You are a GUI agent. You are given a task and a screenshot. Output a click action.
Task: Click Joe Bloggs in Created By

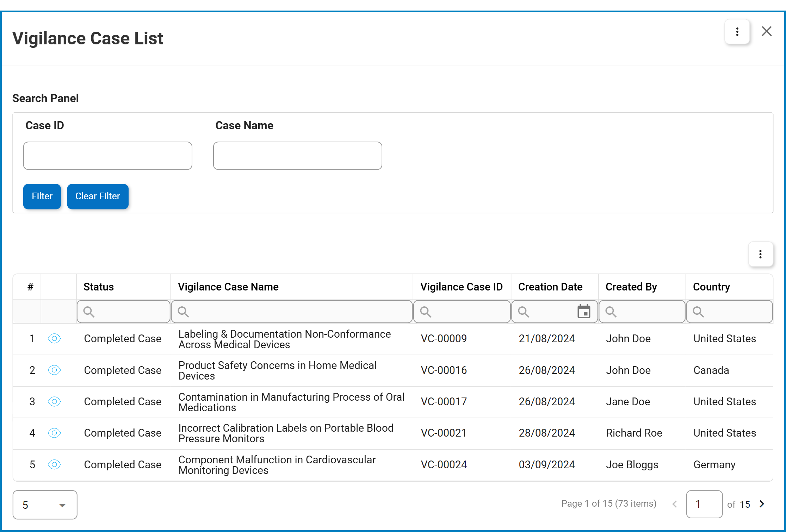coord(632,465)
